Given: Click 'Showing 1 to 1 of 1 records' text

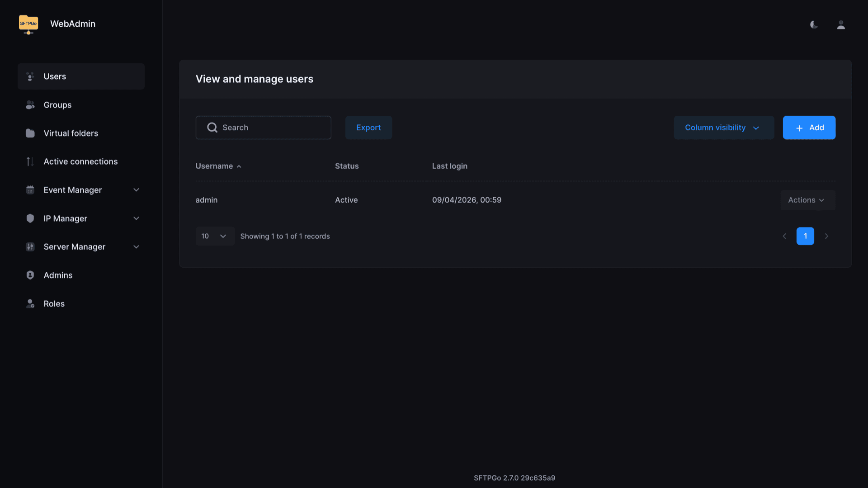Looking at the screenshot, I should pyautogui.click(x=285, y=236).
